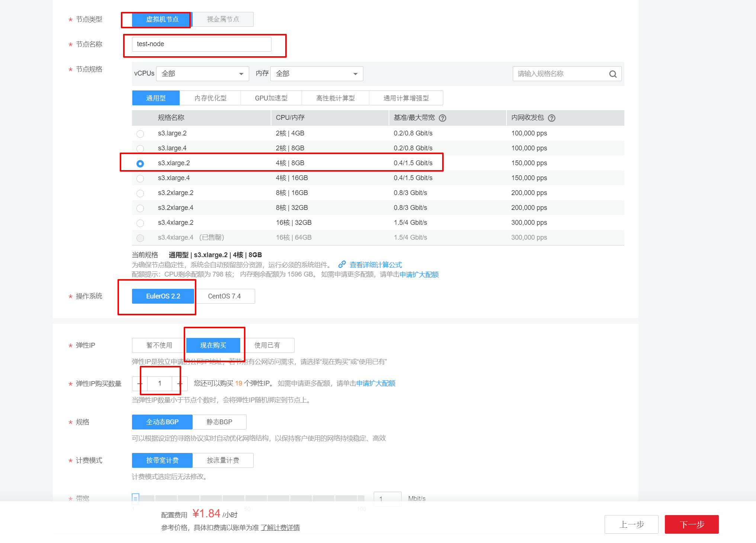Switch to 高性能计算型 tab

(335, 98)
